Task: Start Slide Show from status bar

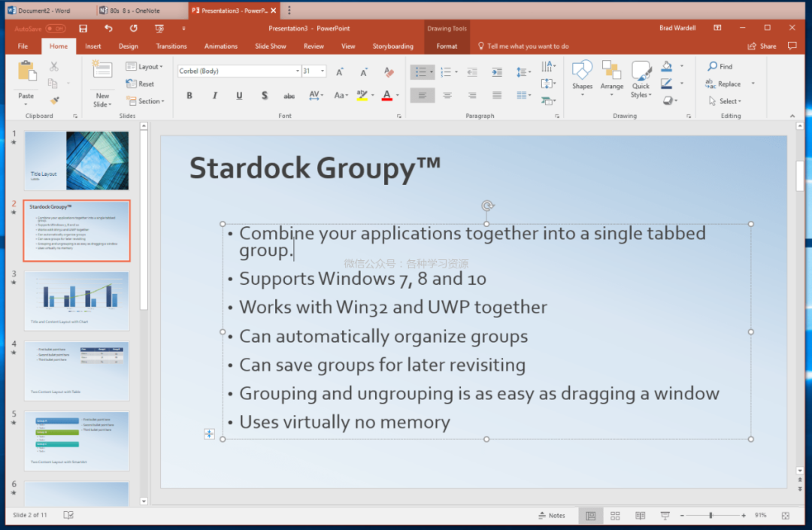Action: pos(665,516)
